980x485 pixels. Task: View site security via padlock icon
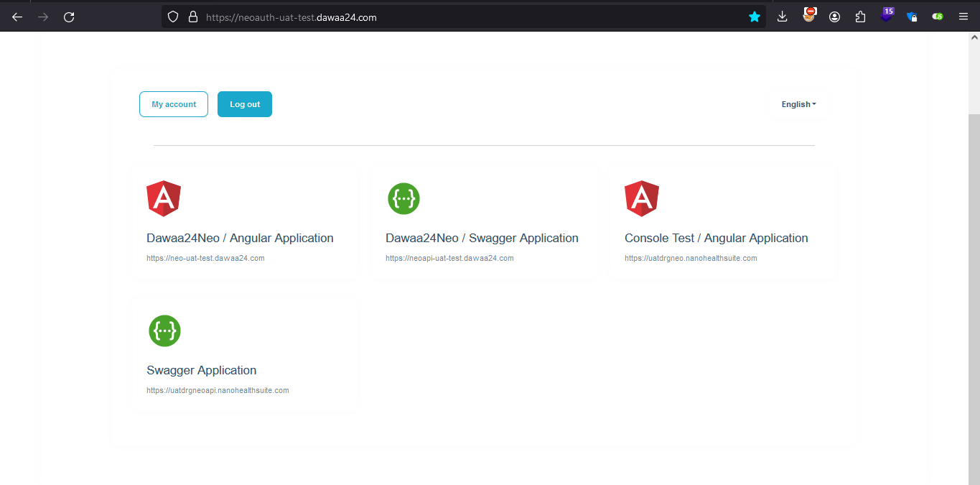coord(192,17)
